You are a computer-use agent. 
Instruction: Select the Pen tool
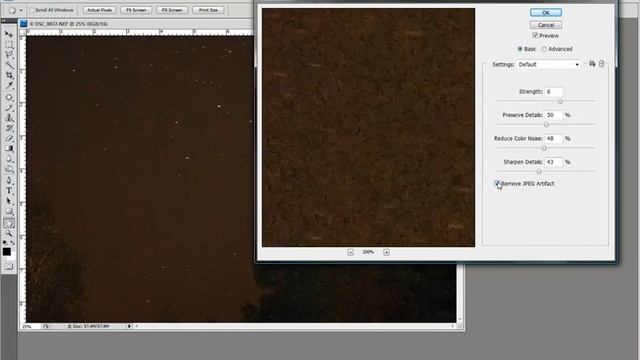pyautogui.click(x=9, y=180)
